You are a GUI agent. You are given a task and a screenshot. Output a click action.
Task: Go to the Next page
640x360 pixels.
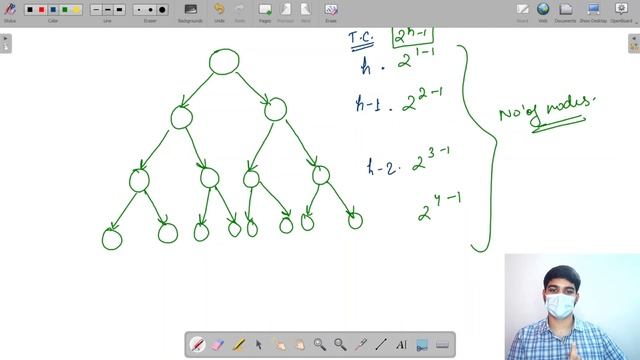click(x=305, y=12)
